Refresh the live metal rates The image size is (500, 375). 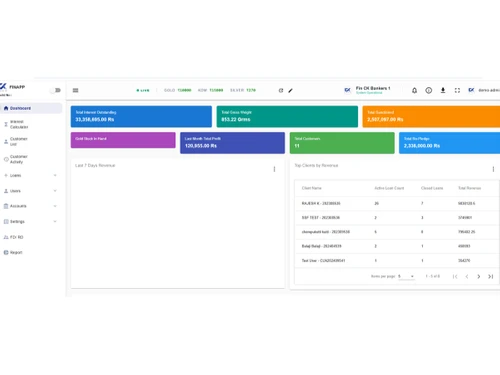[281, 90]
